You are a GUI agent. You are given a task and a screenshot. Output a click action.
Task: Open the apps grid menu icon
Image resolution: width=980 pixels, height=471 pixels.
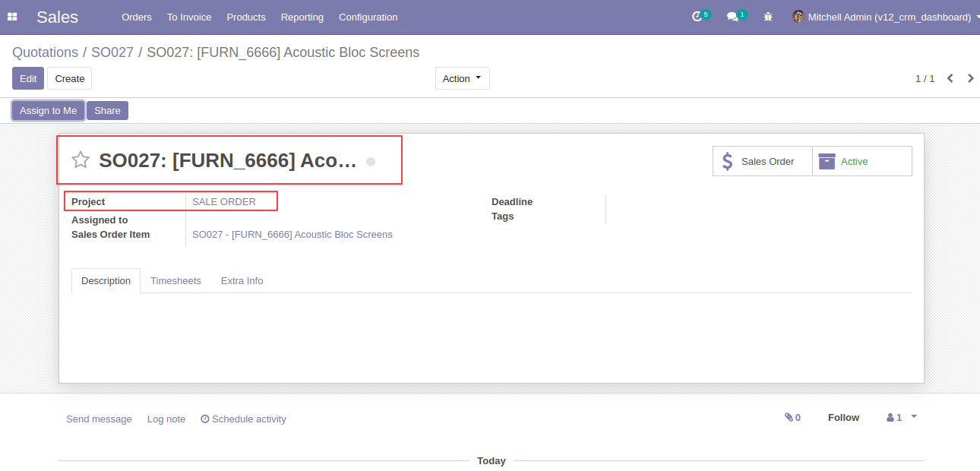pyautogui.click(x=12, y=17)
